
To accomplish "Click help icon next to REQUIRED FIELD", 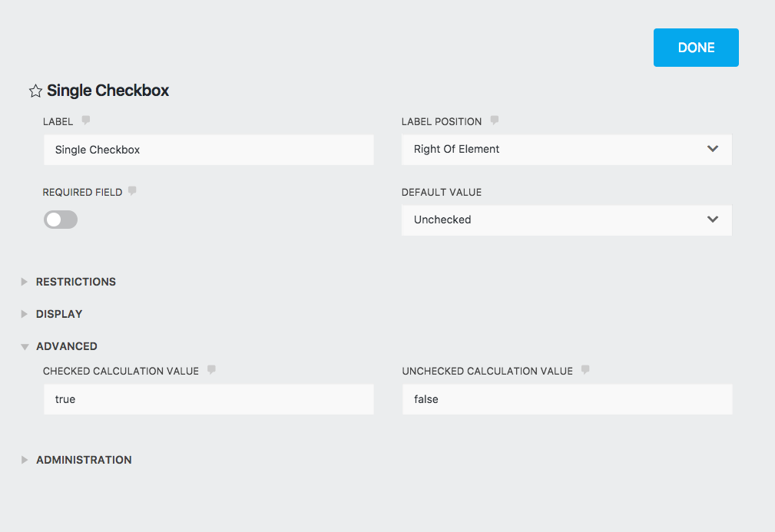I will (x=133, y=191).
